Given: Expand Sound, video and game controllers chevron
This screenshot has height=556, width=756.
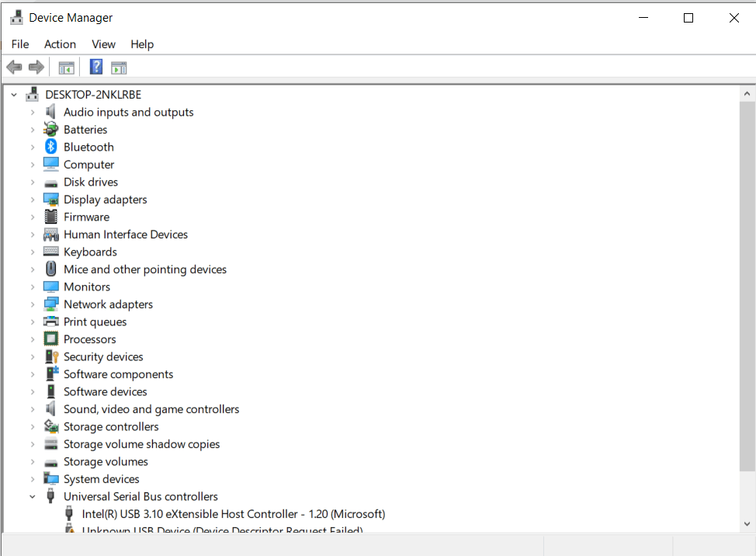Looking at the screenshot, I should tap(33, 409).
